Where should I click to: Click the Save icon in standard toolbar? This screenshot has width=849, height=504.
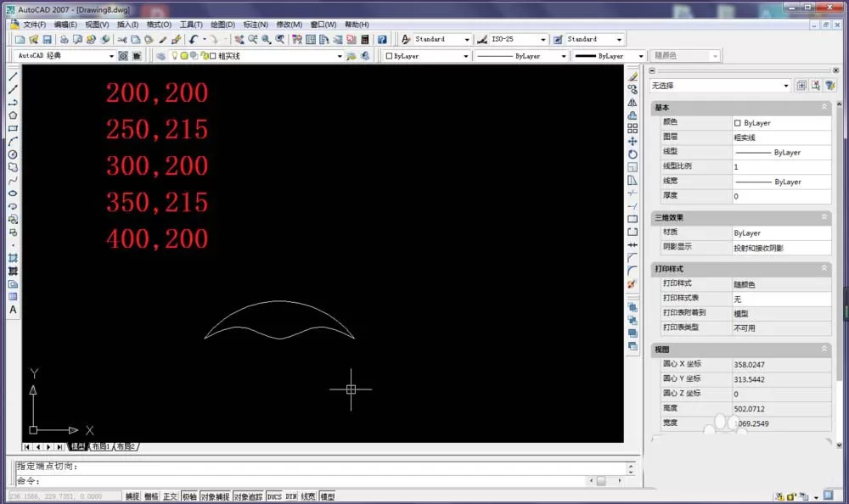click(x=47, y=40)
